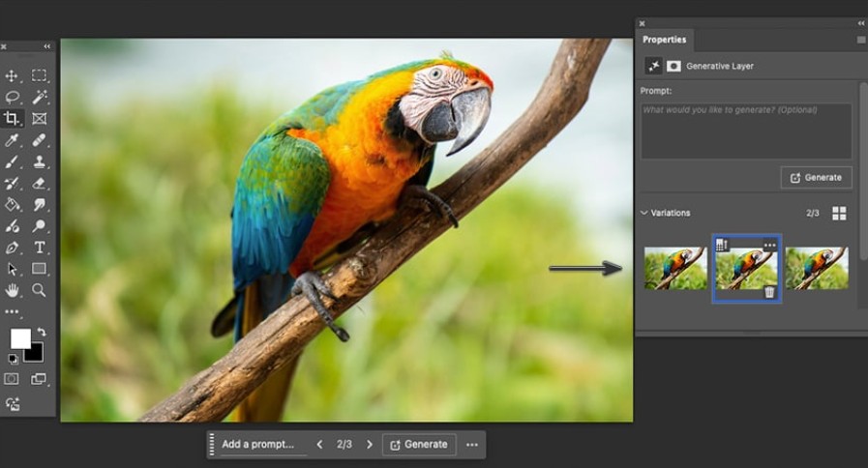This screenshot has height=468, width=868.
Task: Select the Eraser tool
Action: (x=40, y=183)
